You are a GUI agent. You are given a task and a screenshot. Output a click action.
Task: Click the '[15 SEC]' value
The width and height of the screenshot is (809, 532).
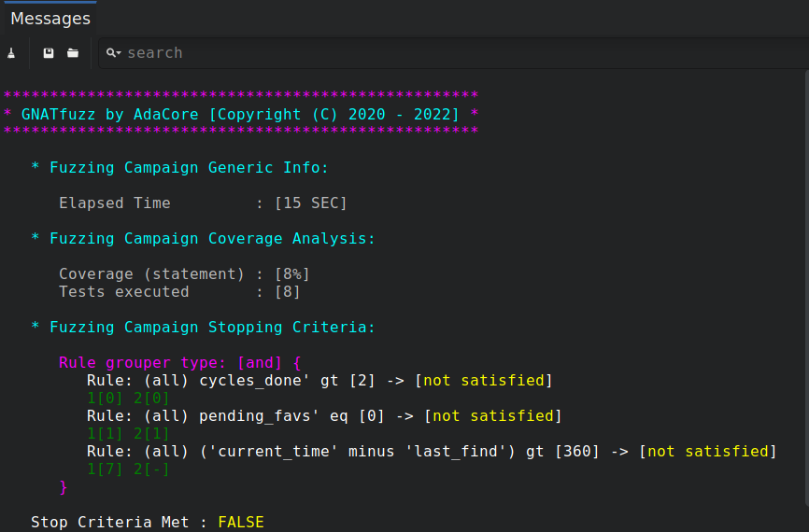click(x=311, y=203)
